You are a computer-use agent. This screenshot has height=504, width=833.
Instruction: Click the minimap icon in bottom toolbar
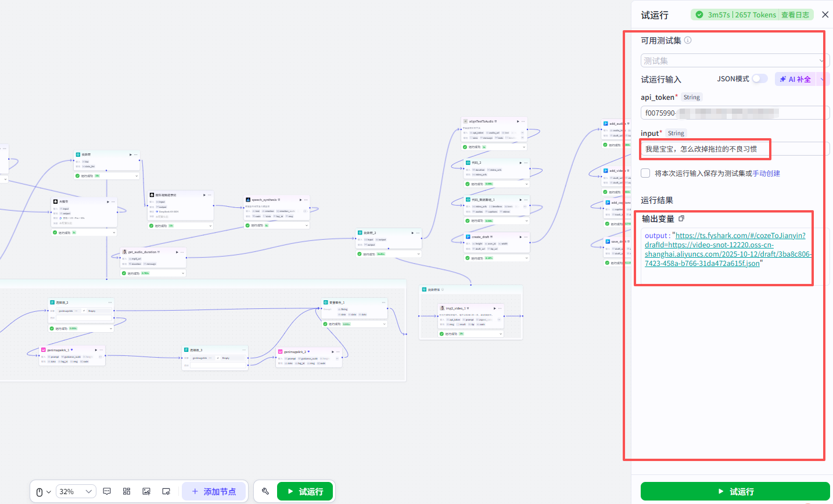click(166, 491)
